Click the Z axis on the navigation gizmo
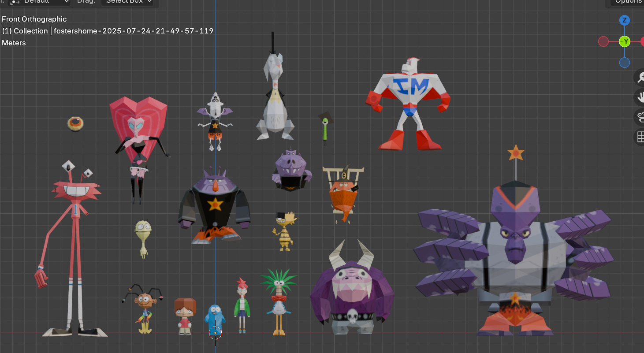The height and width of the screenshot is (353, 644). click(625, 20)
